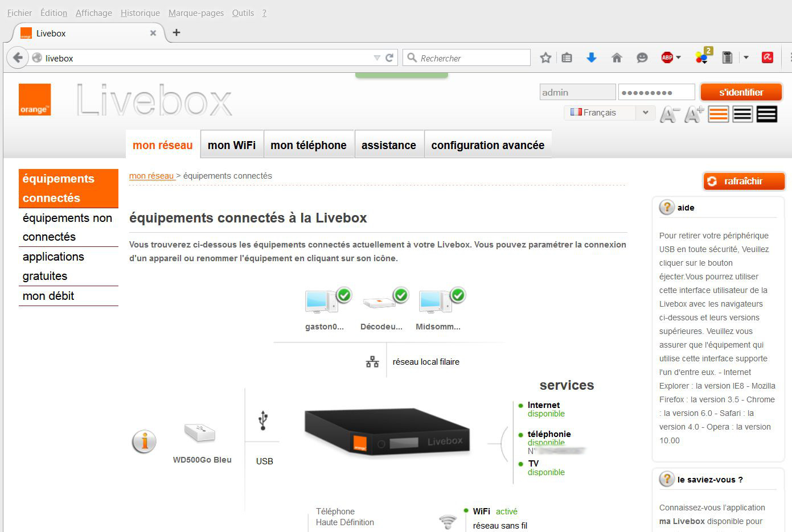
Task: Open the Fichier menu
Action: pyautogui.click(x=19, y=13)
